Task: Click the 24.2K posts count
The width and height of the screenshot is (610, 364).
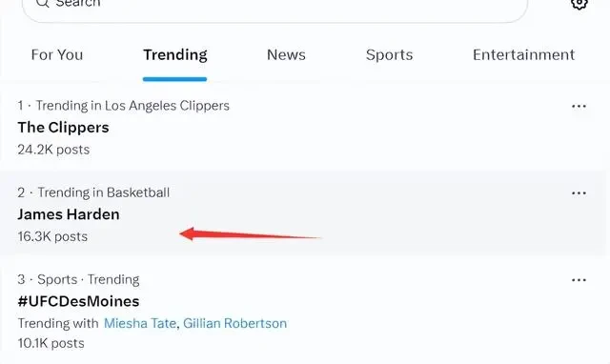Action: coord(53,150)
